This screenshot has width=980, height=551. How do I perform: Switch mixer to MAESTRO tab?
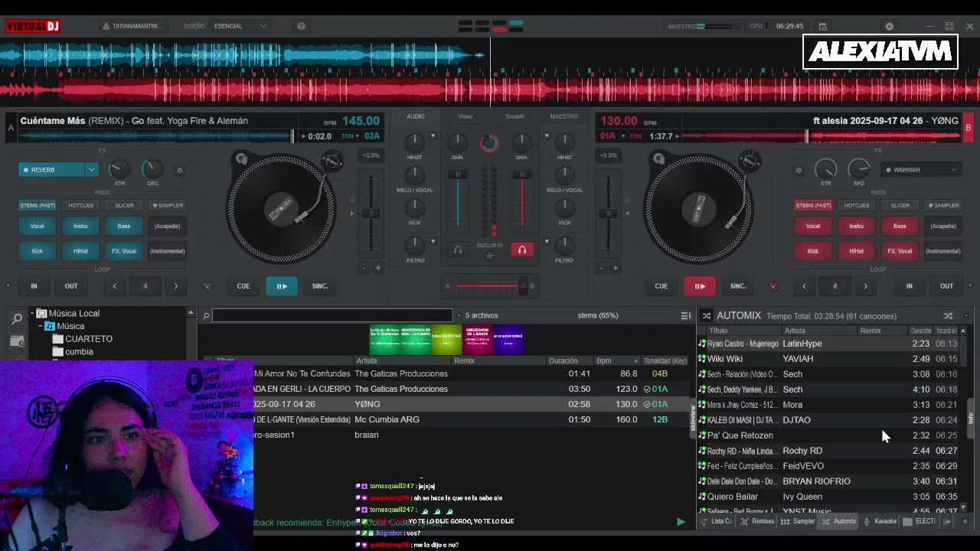[564, 116]
